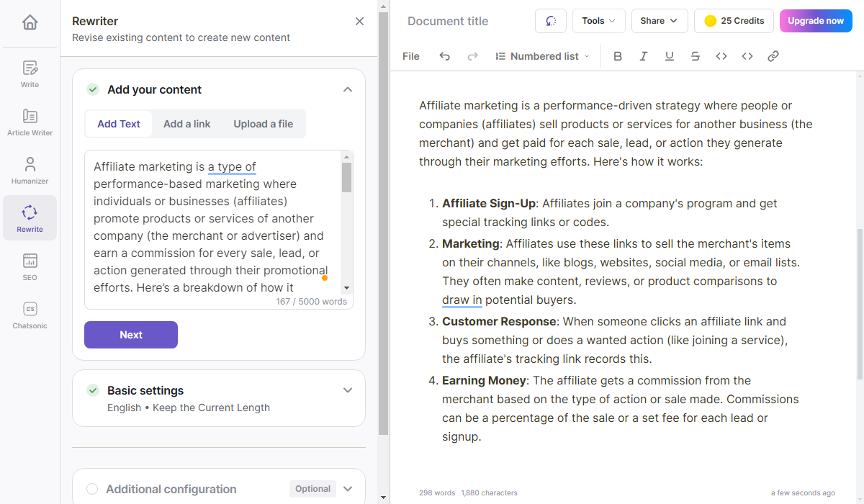Expand the Basic settings section
864x504 pixels.
coord(348,390)
